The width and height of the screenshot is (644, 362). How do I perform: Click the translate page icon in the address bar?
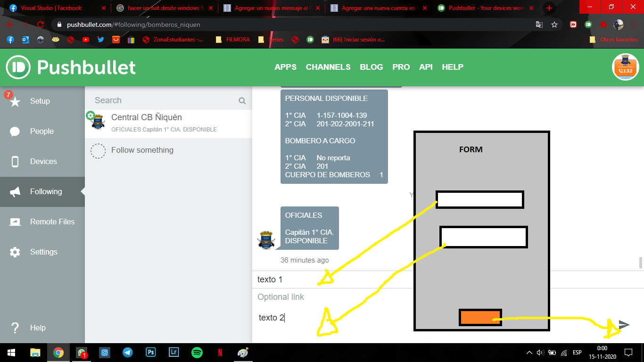click(539, 25)
